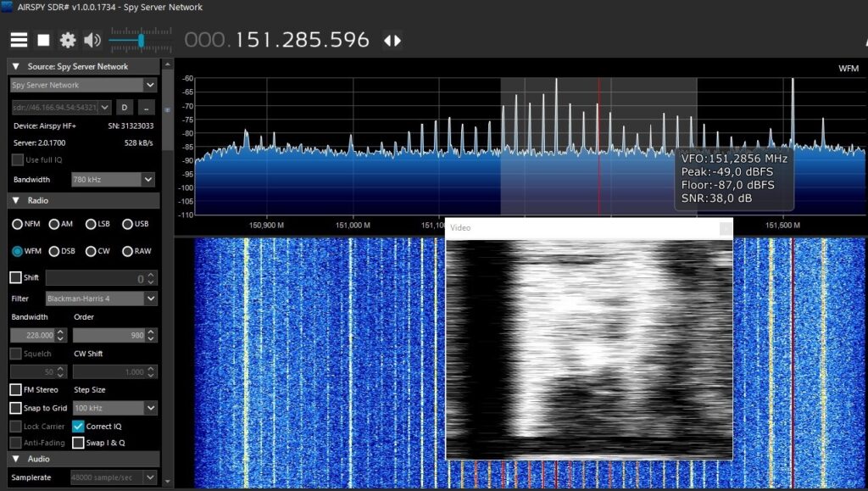Enable Snap to Grid checkbox

[16, 408]
